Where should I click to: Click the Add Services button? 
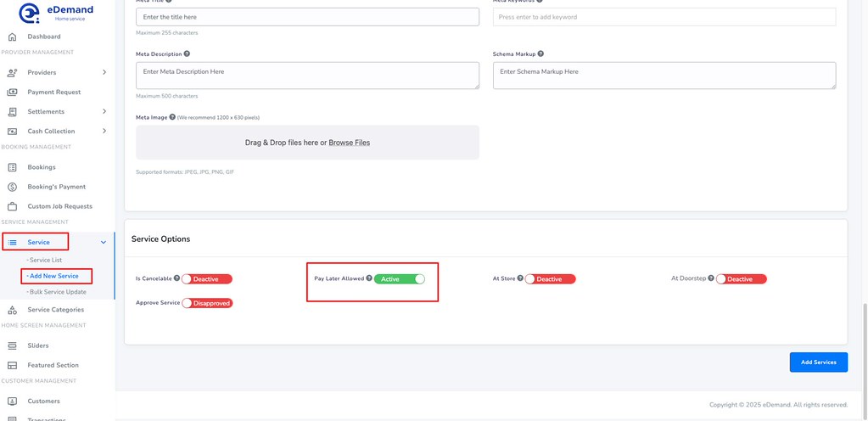click(818, 362)
